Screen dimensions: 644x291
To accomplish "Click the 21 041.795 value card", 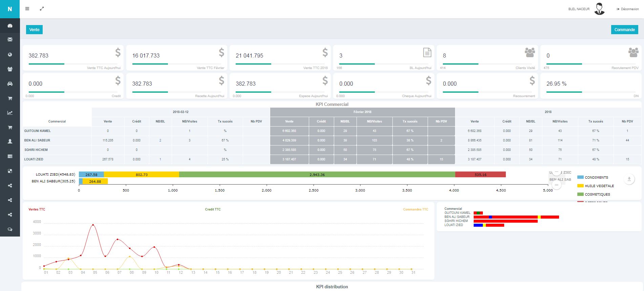I will point(280,58).
